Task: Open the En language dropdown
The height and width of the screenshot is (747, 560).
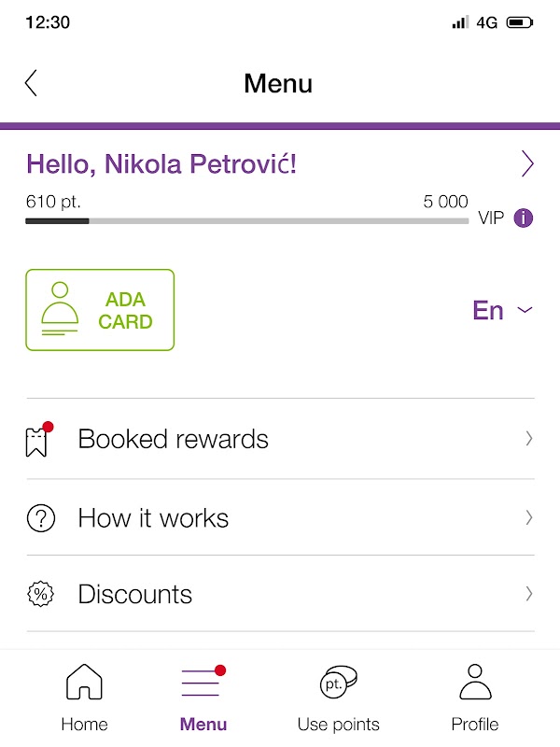Action: [x=502, y=310]
